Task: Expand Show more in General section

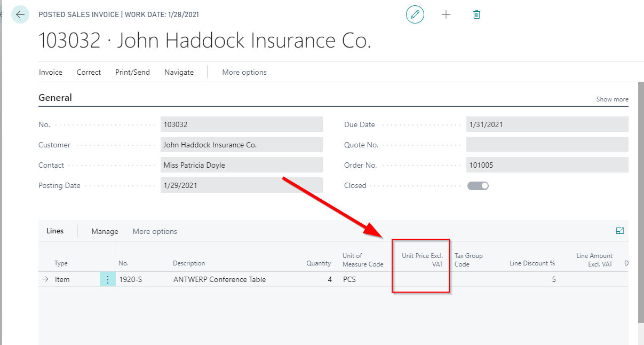Action: pos(612,99)
